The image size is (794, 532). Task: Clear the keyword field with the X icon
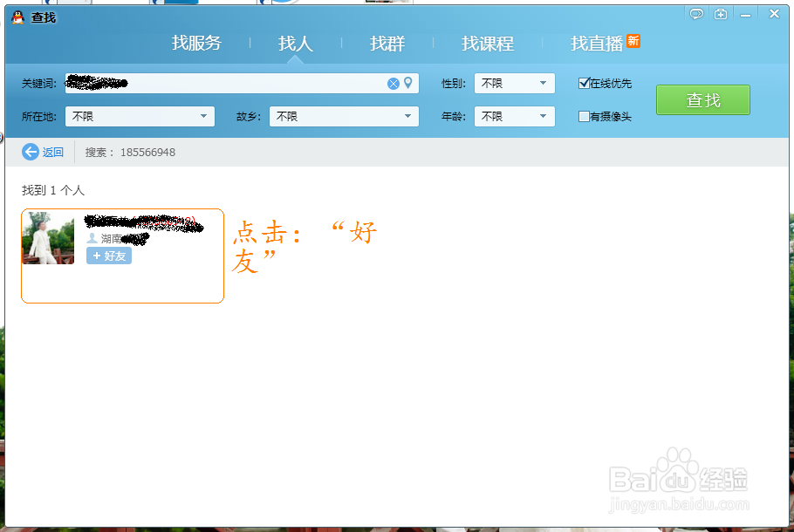click(394, 83)
